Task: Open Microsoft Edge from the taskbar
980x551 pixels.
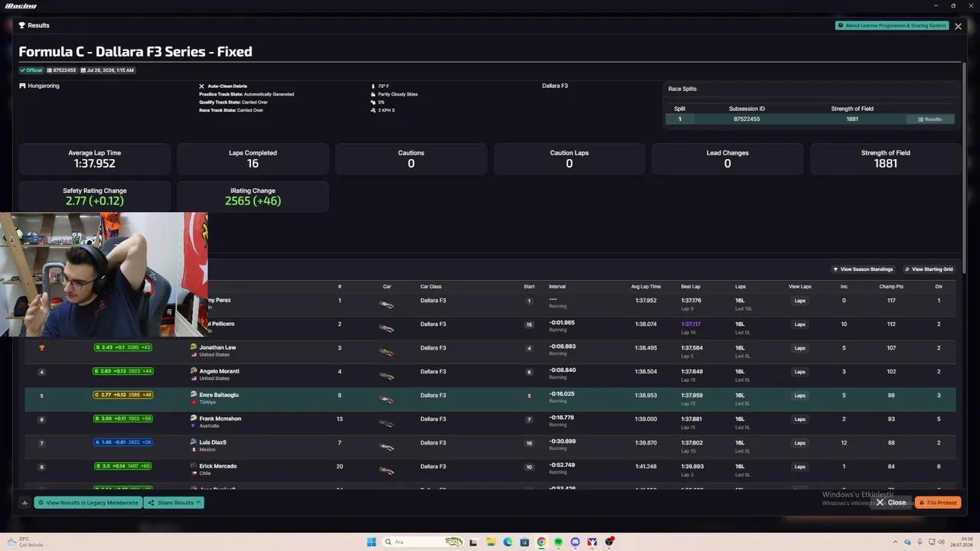Action: (508, 542)
